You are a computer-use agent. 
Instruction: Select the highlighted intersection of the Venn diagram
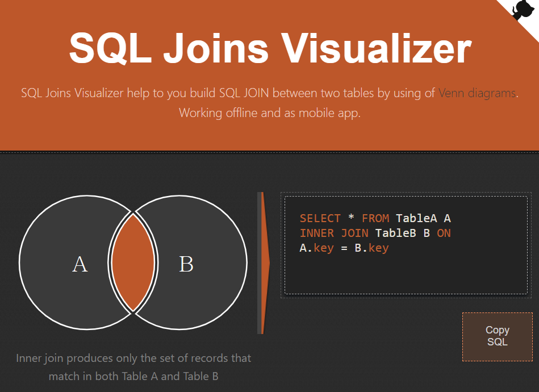pos(134,262)
